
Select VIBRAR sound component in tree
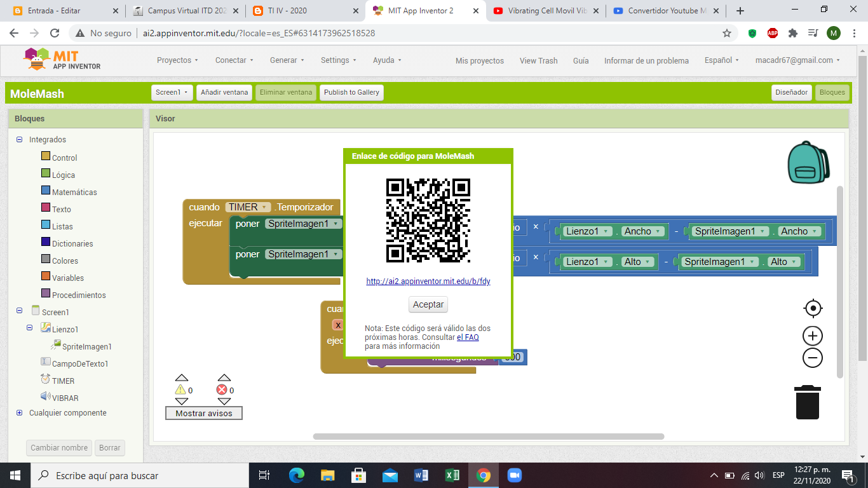click(x=65, y=398)
